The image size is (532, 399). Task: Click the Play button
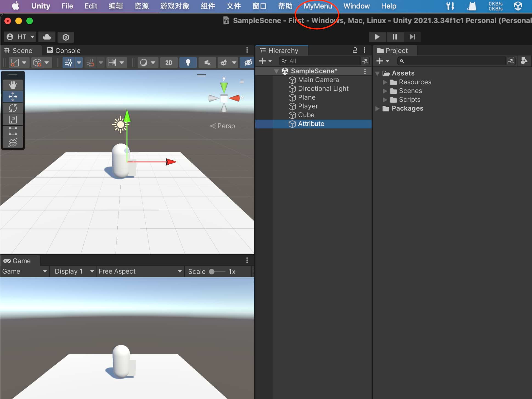pyautogui.click(x=377, y=37)
